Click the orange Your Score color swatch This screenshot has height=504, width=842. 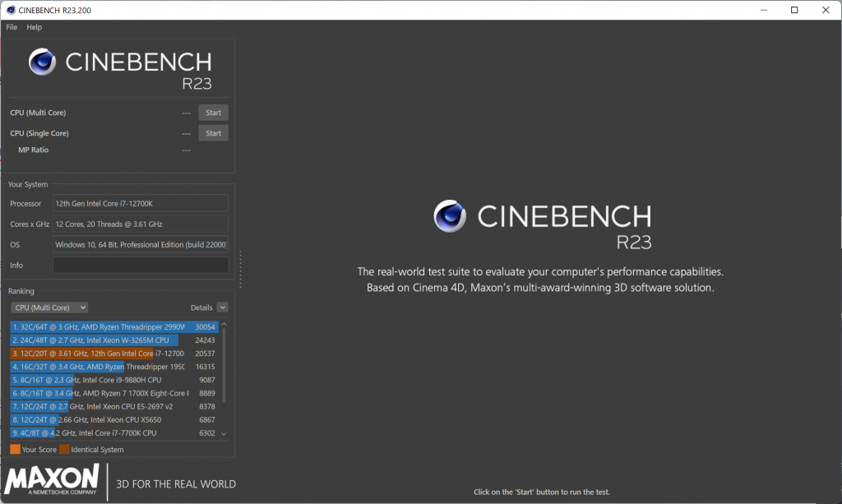(15, 449)
